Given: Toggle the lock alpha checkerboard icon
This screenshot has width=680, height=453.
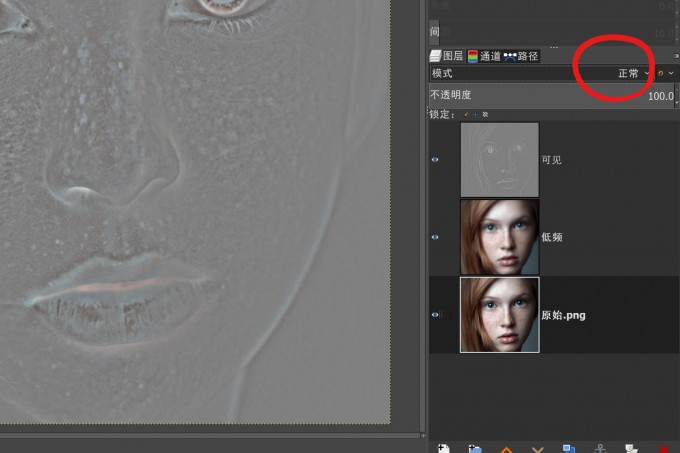Looking at the screenshot, I should pos(485,114).
